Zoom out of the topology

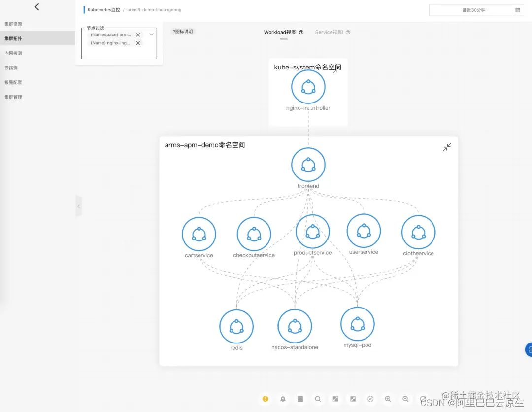point(405,399)
